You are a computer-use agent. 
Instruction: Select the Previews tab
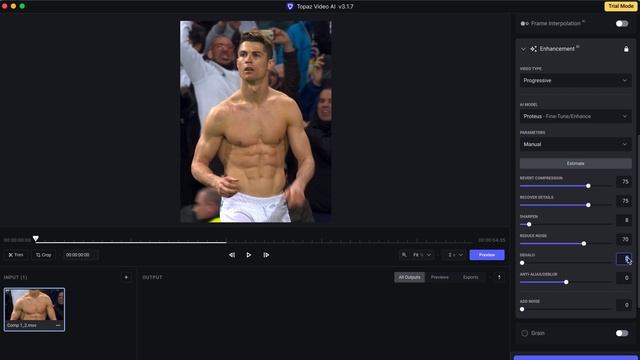pos(440,277)
